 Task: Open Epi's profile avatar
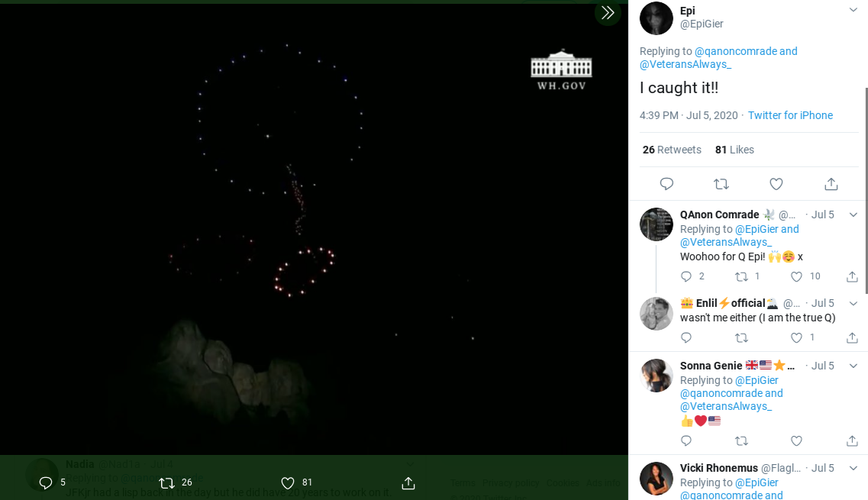(657, 18)
